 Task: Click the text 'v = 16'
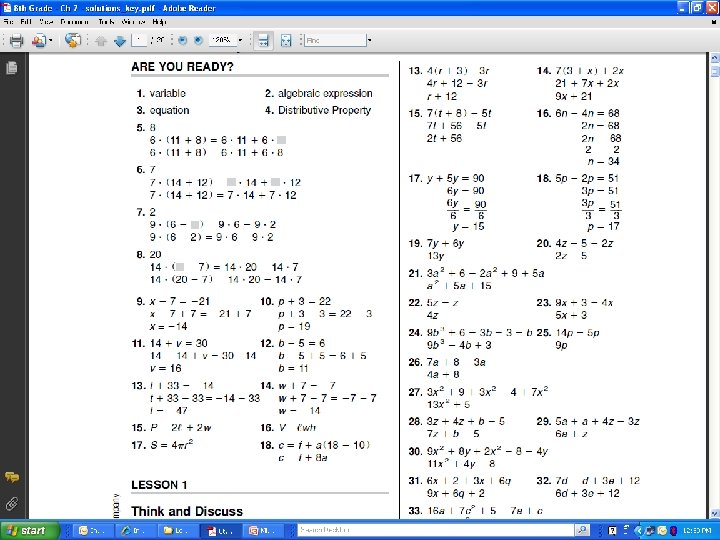point(166,368)
